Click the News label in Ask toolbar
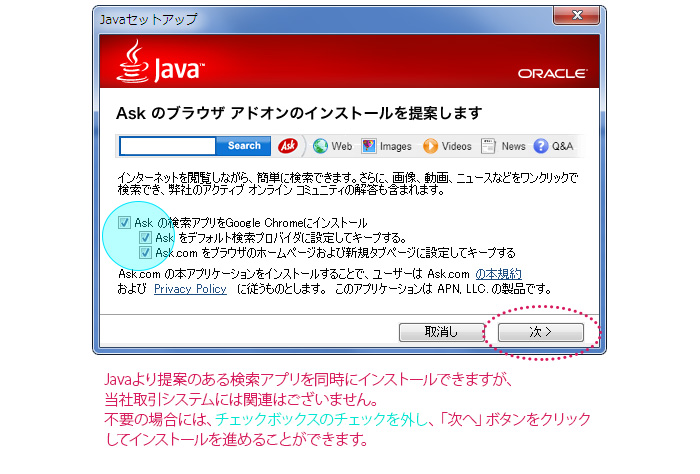 pos(513,146)
